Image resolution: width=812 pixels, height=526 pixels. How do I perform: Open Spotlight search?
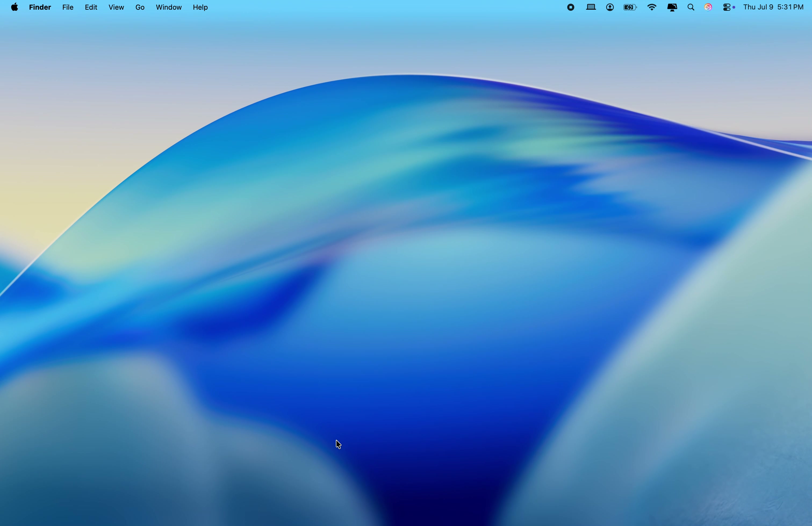point(691,7)
